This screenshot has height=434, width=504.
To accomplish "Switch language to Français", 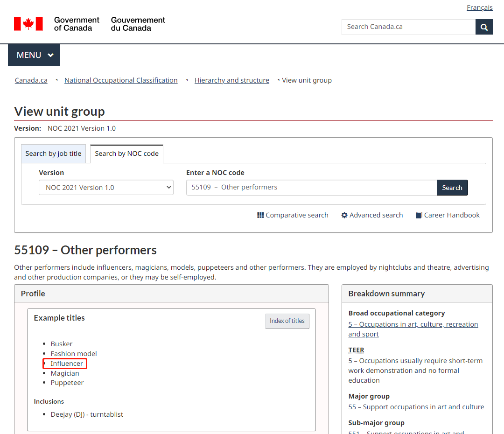I will [480, 7].
